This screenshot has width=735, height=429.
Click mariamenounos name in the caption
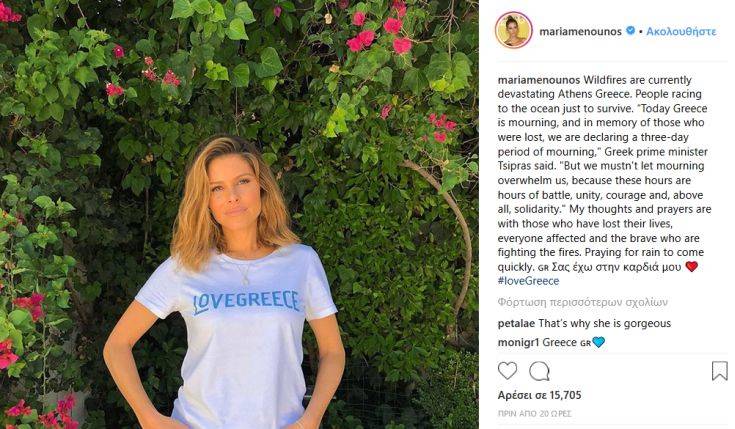click(x=539, y=80)
